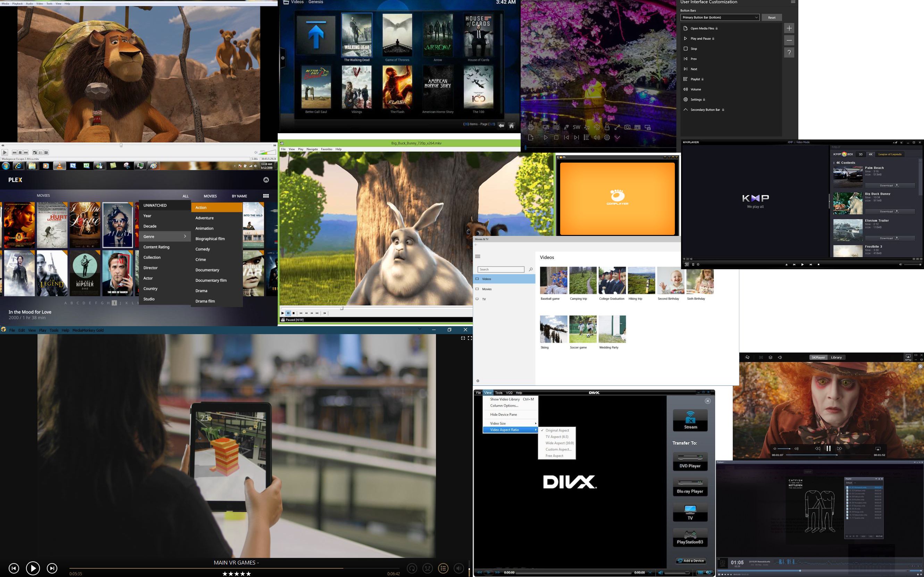This screenshot has width=924, height=577.
Task: Open VLC Audio menu
Action: [x=30, y=3]
